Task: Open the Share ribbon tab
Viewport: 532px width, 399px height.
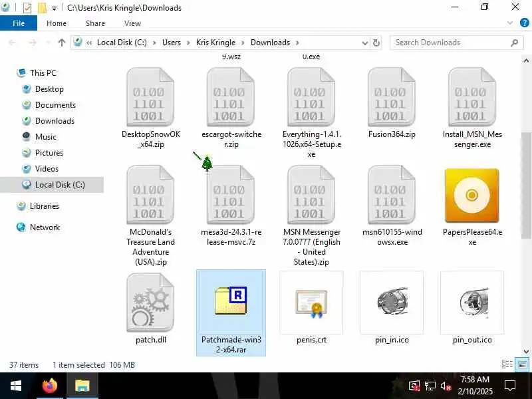Action: 95,23
